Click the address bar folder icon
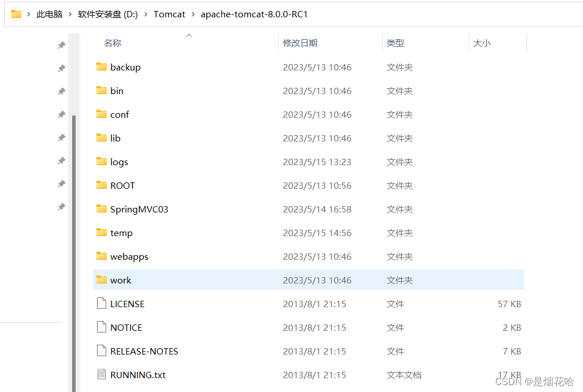The height and width of the screenshot is (392, 583). point(16,14)
